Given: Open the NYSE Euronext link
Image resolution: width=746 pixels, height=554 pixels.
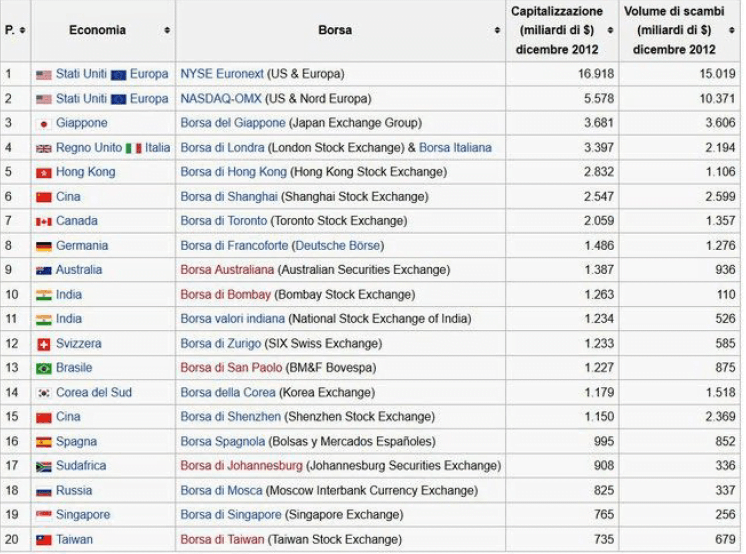Looking at the screenshot, I should (x=222, y=74).
